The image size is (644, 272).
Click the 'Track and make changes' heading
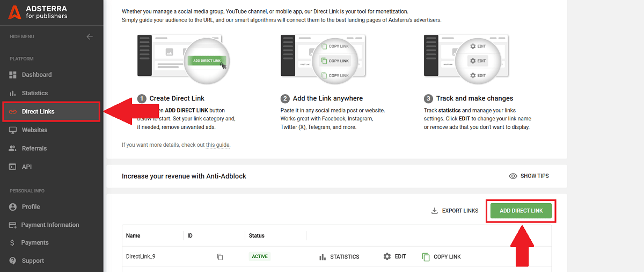click(x=474, y=98)
